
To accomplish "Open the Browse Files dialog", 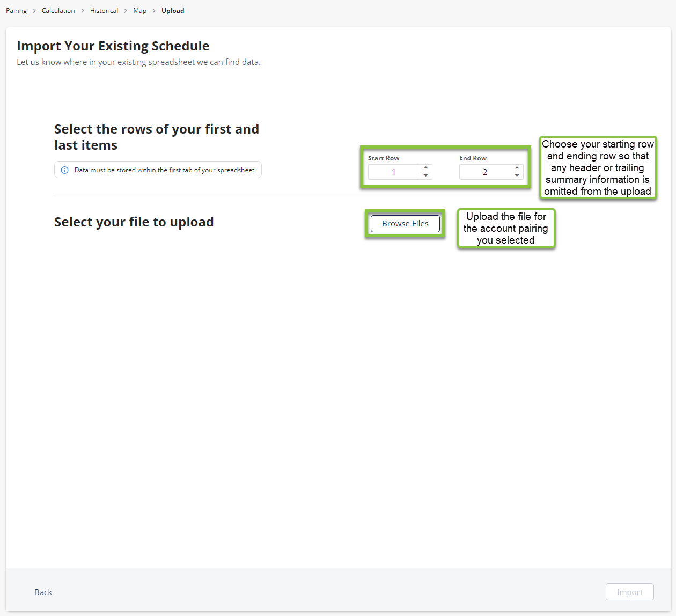I will coord(405,224).
